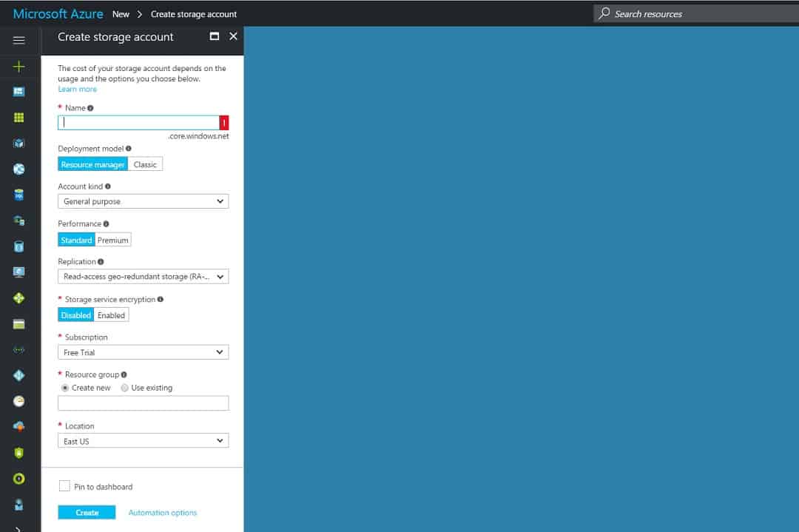799x532 pixels.
Task: Click the Resource group name input field
Action: (144, 403)
